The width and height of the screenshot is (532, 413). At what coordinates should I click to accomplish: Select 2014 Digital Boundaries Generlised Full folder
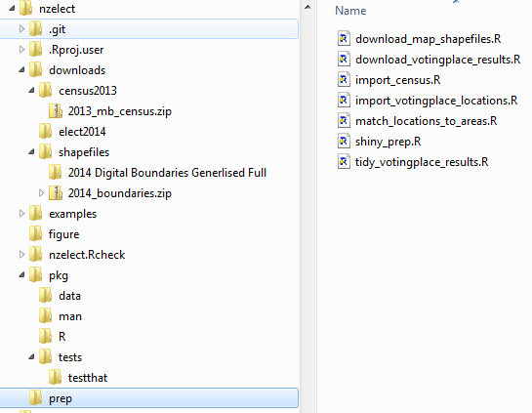(x=167, y=173)
